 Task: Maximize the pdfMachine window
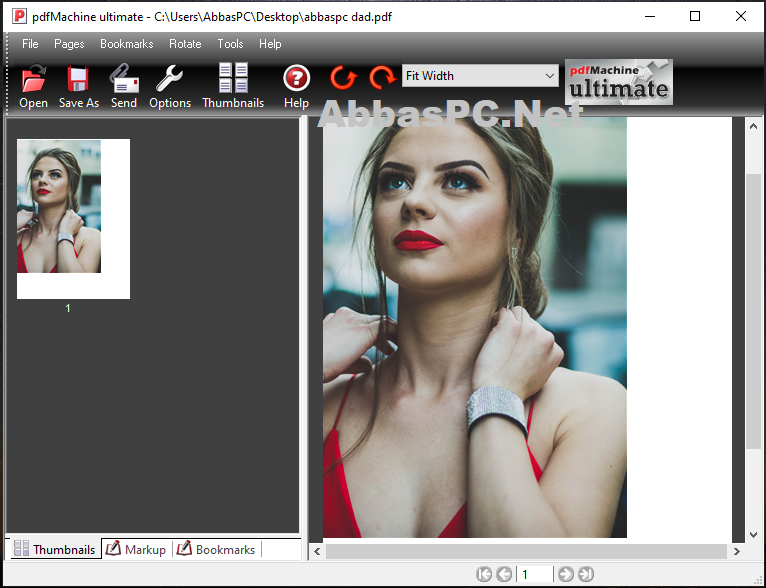point(695,16)
